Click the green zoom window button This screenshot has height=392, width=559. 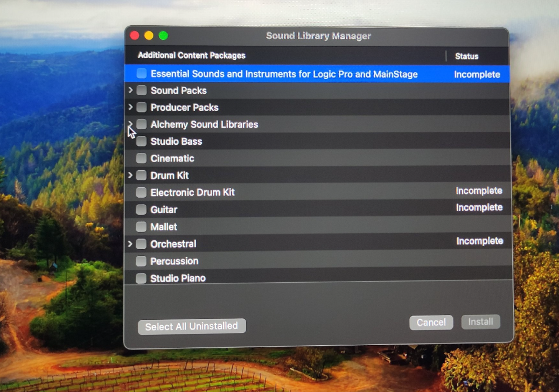163,36
